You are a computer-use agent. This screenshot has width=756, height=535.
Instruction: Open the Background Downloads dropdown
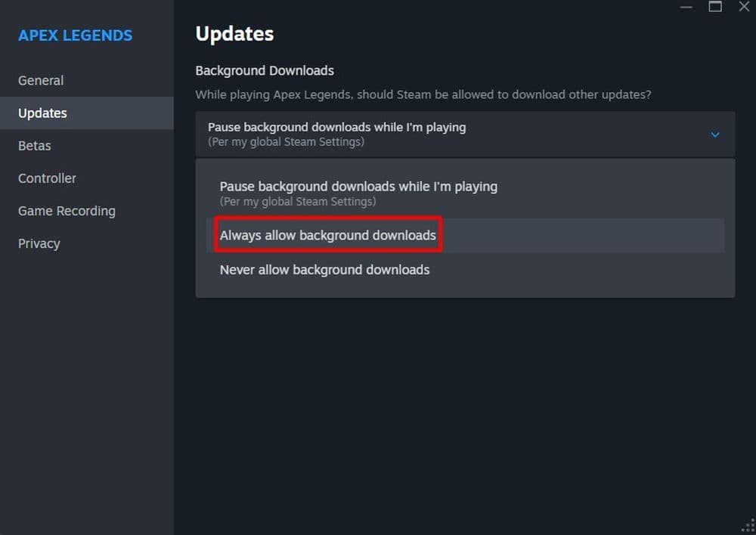(x=464, y=134)
